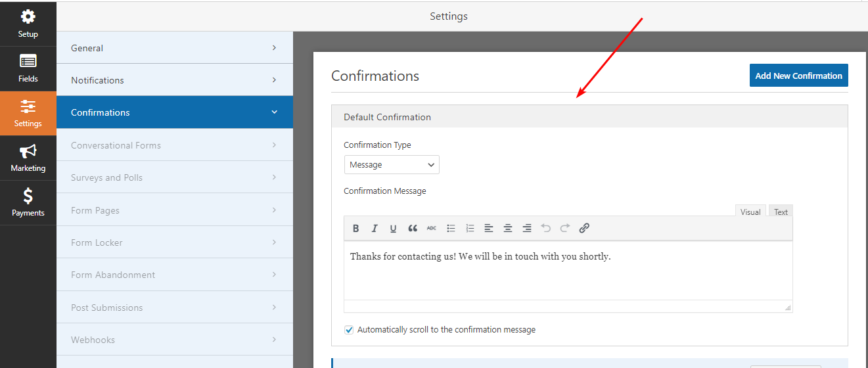The height and width of the screenshot is (368, 868).
Task: Click the Add New Confirmation button
Action: coord(798,76)
